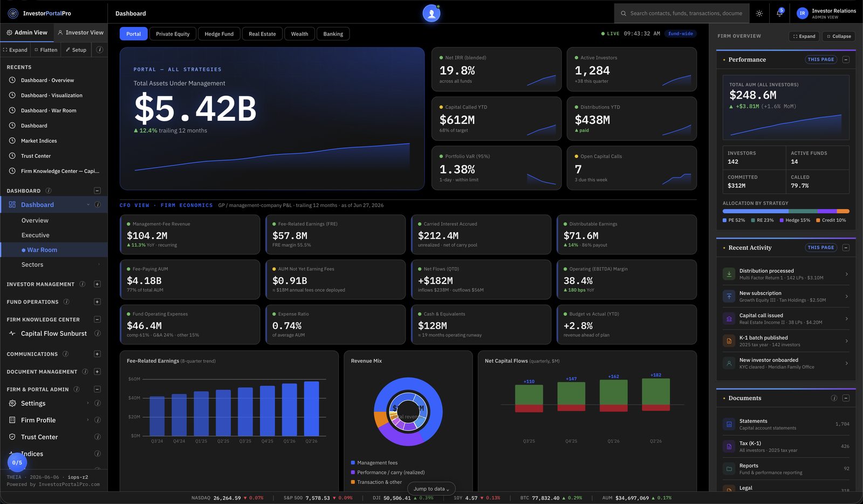
Task: Collapse the Firm & Portal Admin section
Action: (97, 389)
